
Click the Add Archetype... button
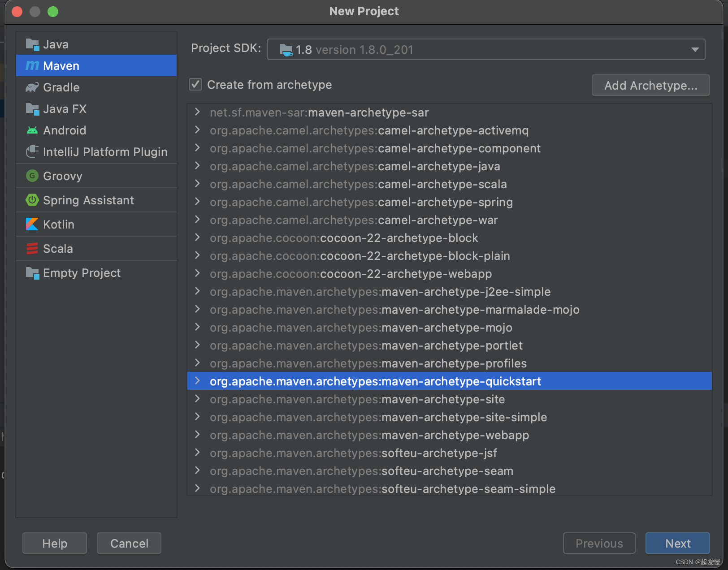click(650, 85)
